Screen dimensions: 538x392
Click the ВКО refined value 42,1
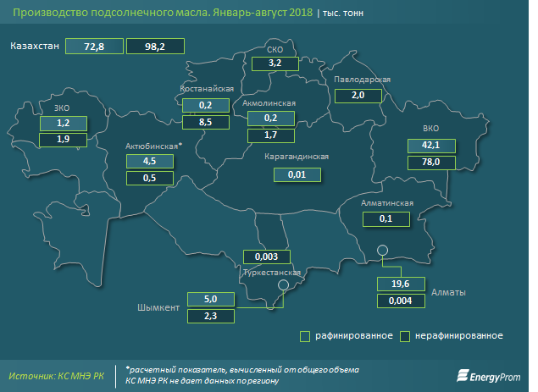[430, 145]
